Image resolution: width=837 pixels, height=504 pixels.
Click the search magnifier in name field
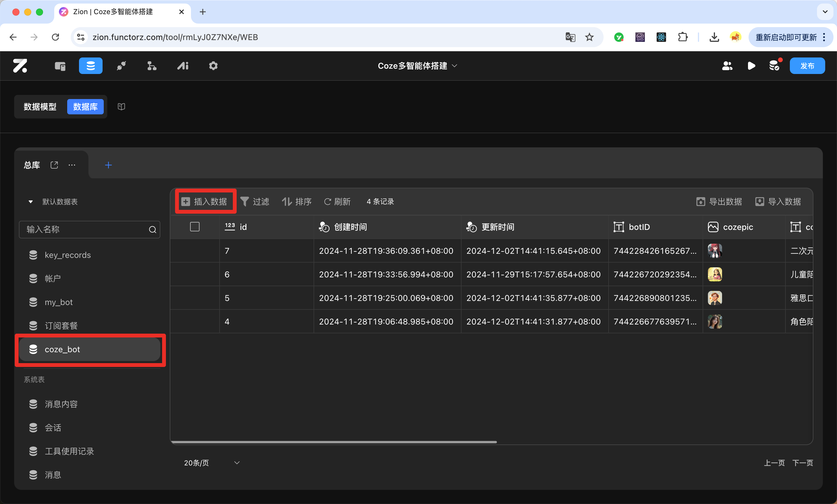coord(152,230)
